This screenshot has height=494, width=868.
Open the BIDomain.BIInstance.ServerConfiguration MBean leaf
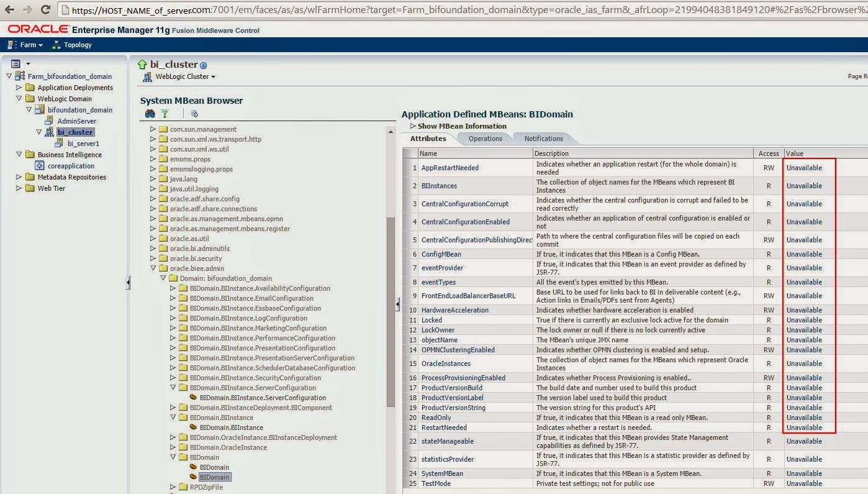coord(263,398)
